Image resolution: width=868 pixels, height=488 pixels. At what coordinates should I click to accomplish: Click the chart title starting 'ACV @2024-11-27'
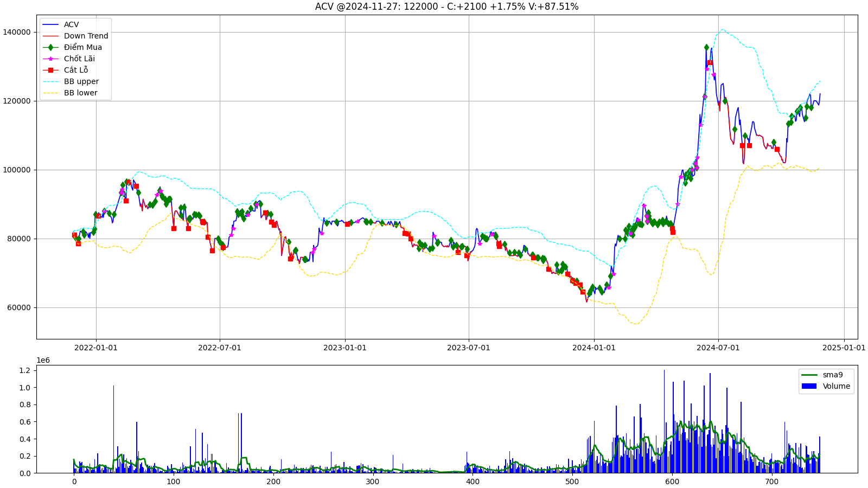446,7
